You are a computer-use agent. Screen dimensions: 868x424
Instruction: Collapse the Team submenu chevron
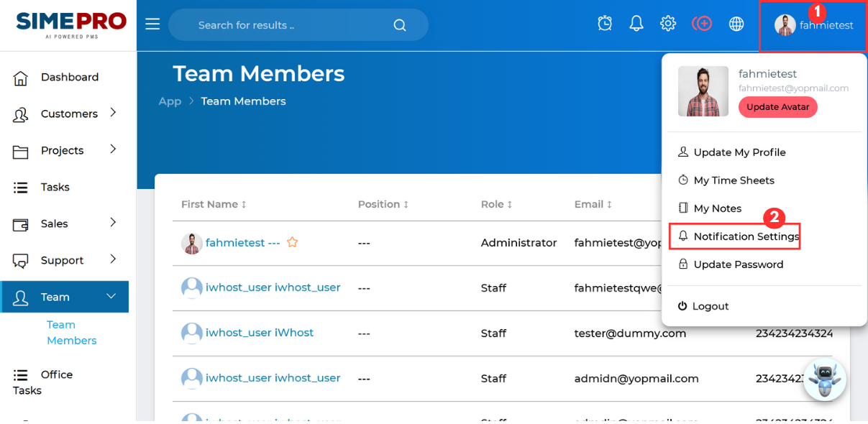point(111,296)
